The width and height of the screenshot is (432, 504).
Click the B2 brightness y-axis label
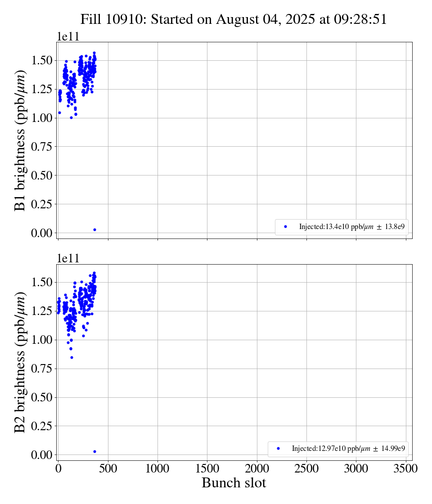20,362
